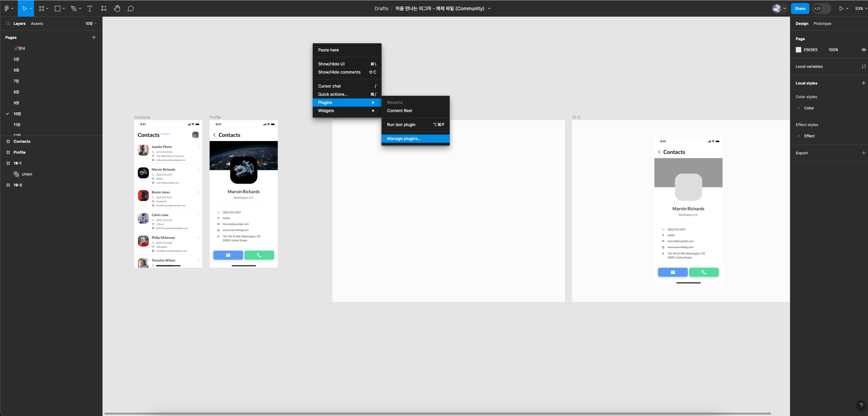Select page 10장 with checkmark
The width and height of the screenshot is (868, 416).
[17, 114]
